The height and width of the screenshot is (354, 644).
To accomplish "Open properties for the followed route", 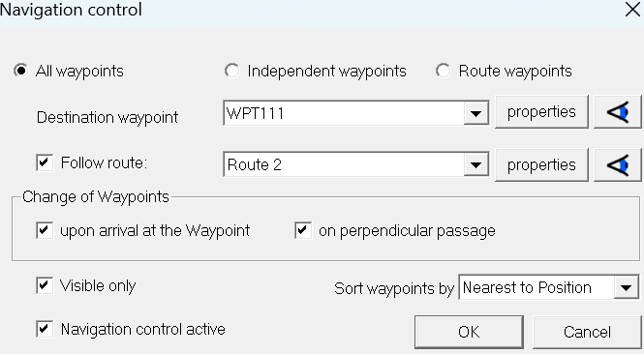I will (541, 164).
